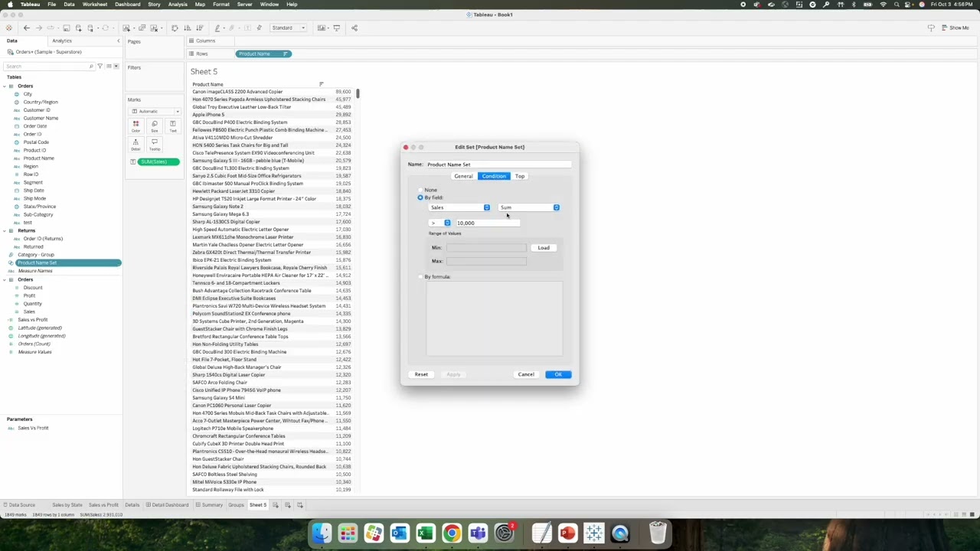
Task: Click the Filter fields funnel icon
Action: click(100, 67)
